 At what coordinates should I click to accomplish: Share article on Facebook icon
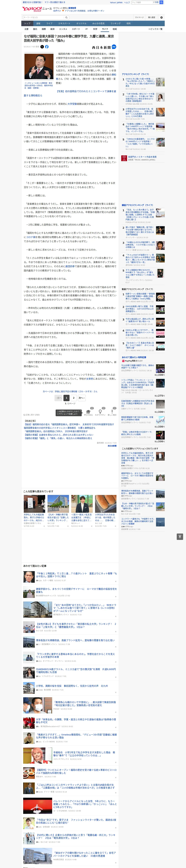pos(47,47)
